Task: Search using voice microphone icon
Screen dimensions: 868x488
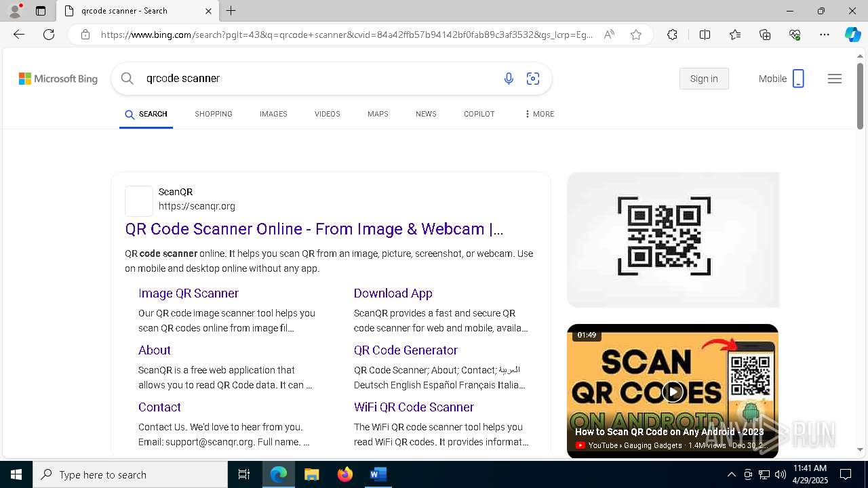Action: coord(509,79)
